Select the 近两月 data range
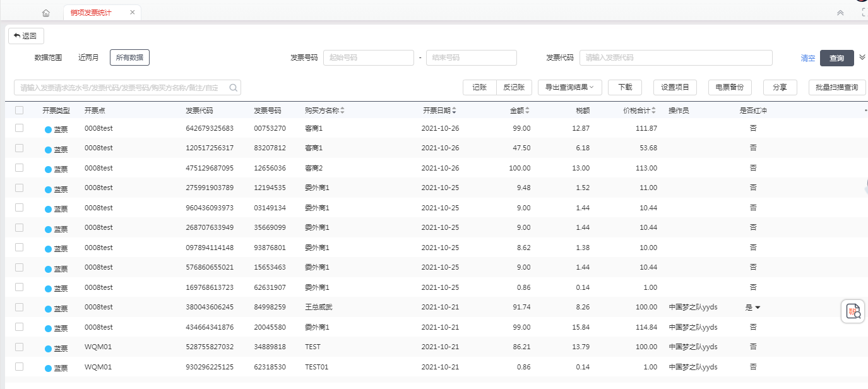 (88, 57)
